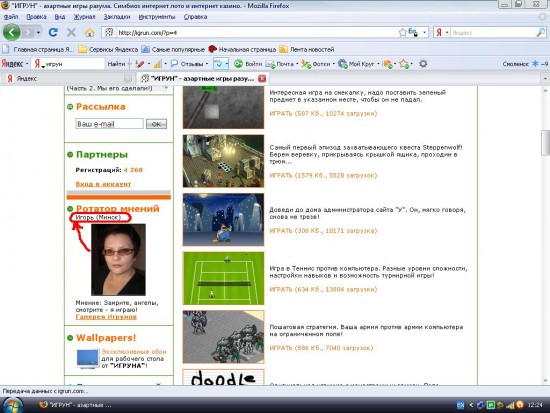Viewport: 550px width, 413px height.
Task: Open Почта mail button in Yandex bar
Action: coord(281,64)
